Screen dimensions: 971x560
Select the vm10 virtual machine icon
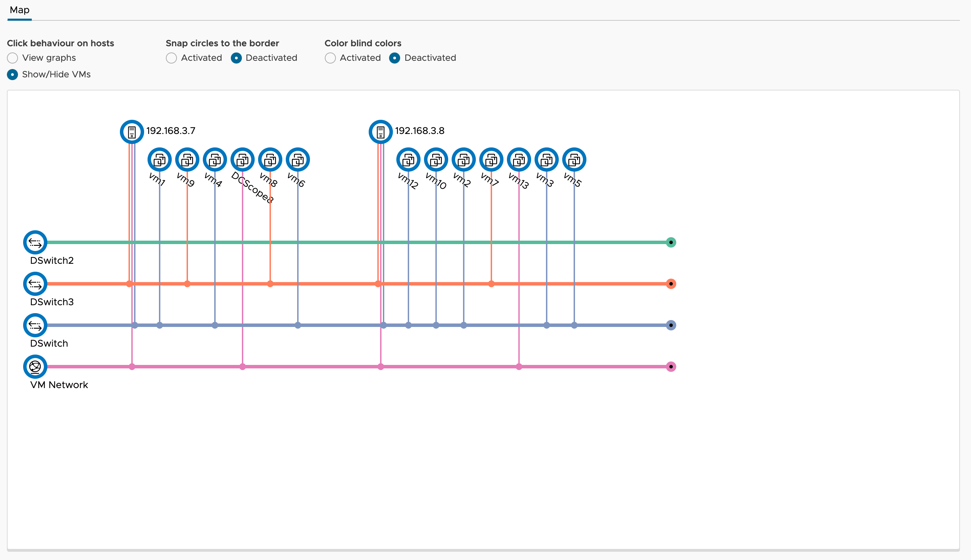(x=436, y=160)
